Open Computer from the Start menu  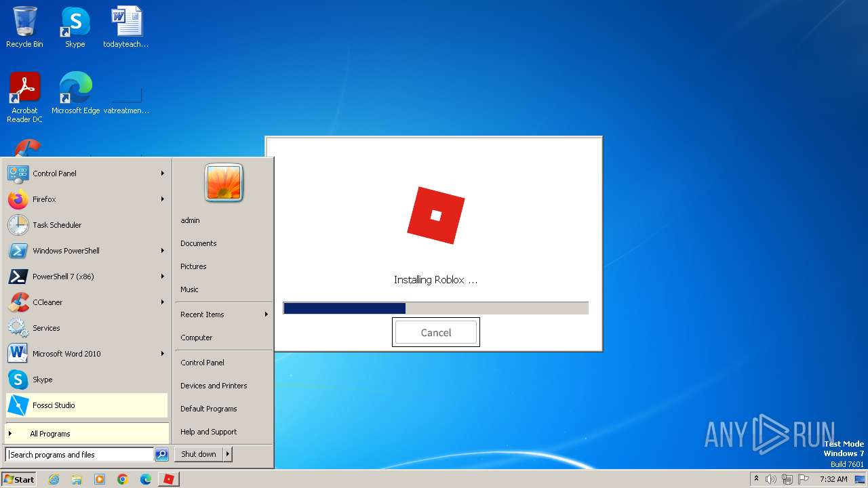click(x=197, y=338)
